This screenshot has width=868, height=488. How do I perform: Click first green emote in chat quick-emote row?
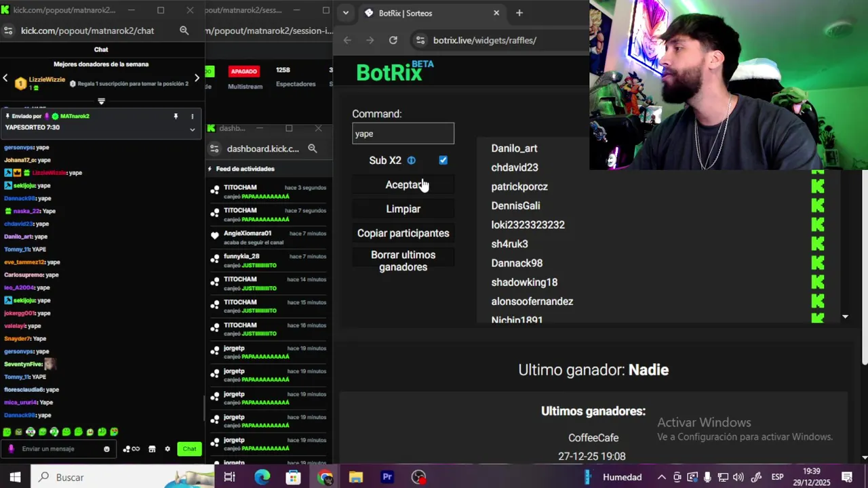(x=7, y=432)
